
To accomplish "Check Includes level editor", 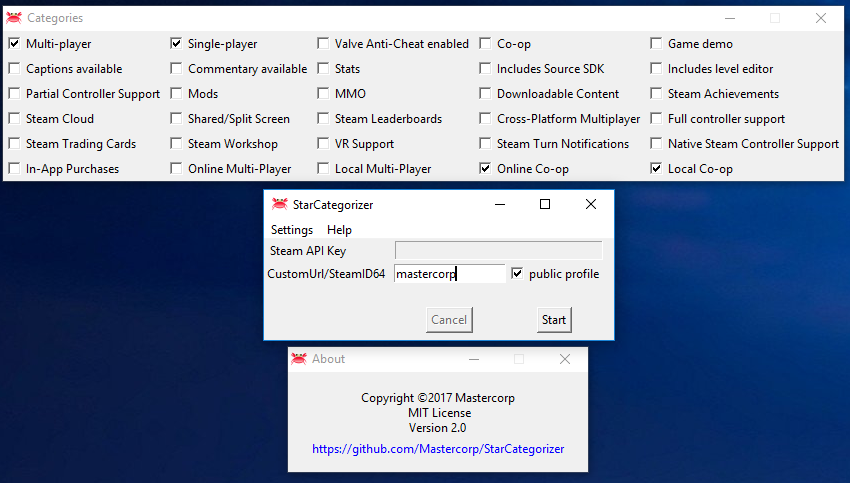I will [x=656, y=68].
